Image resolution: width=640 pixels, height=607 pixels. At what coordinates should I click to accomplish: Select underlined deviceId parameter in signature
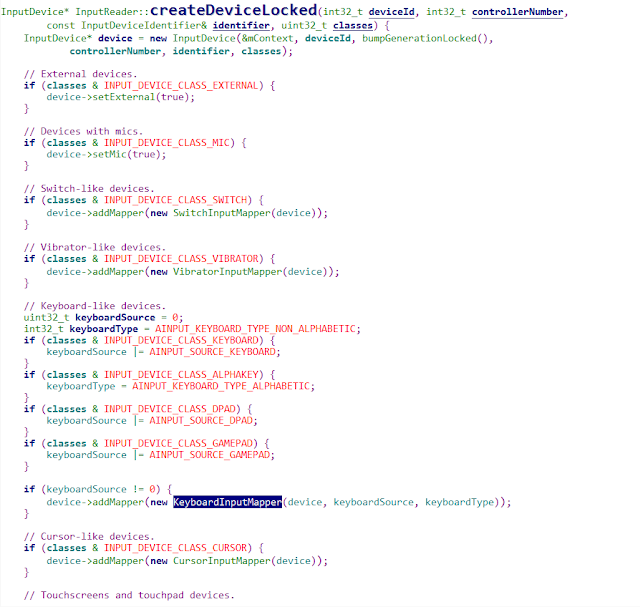click(x=391, y=12)
